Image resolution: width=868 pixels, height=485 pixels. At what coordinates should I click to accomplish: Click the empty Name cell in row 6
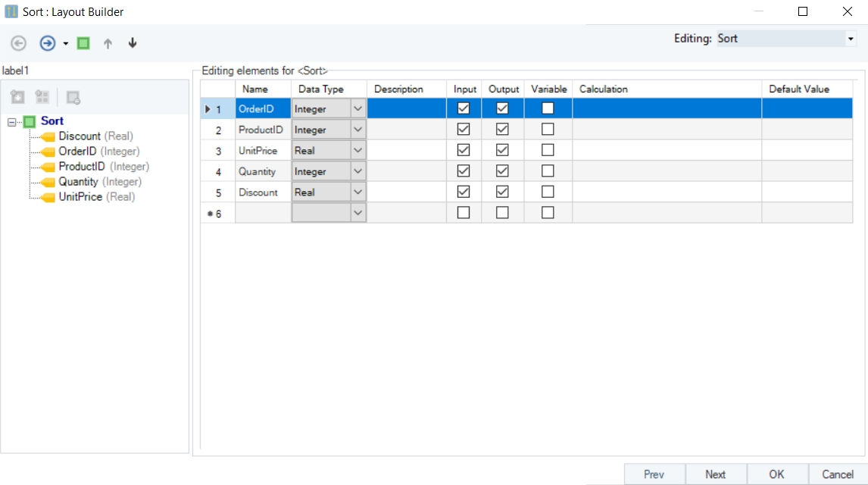(x=263, y=213)
